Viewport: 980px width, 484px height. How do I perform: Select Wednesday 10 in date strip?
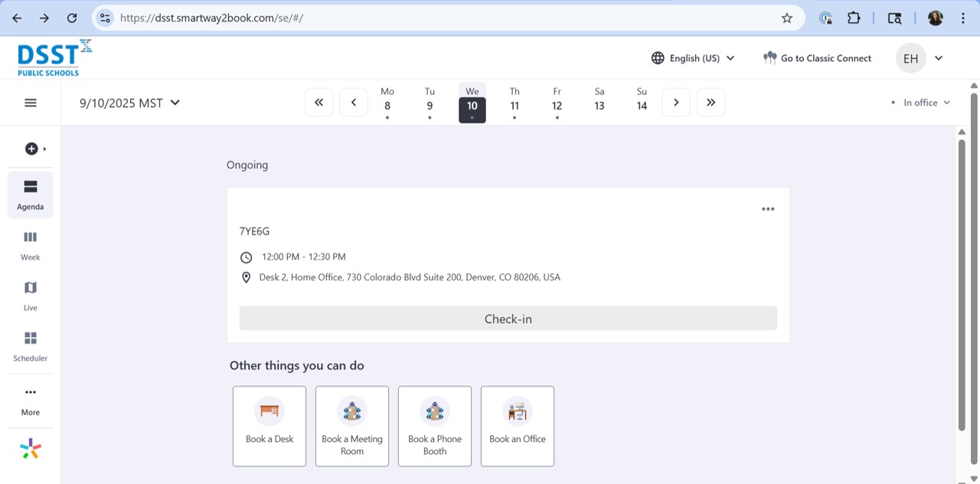pyautogui.click(x=472, y=102)
